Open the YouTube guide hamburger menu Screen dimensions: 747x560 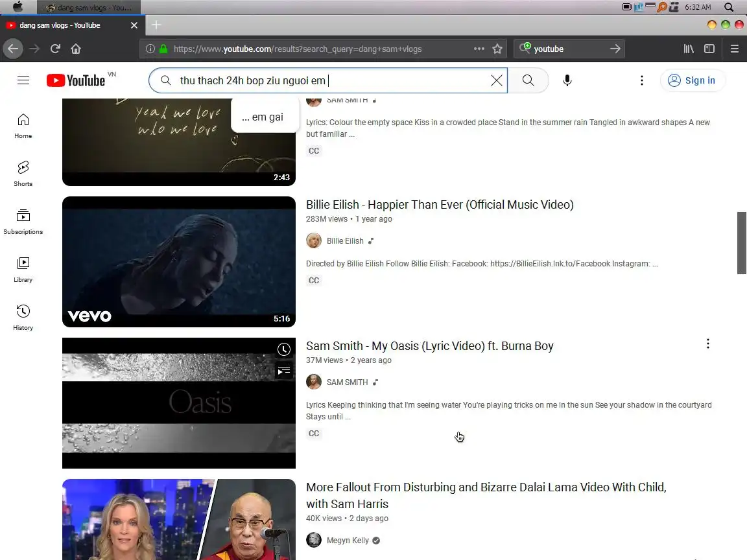[23, 80]
